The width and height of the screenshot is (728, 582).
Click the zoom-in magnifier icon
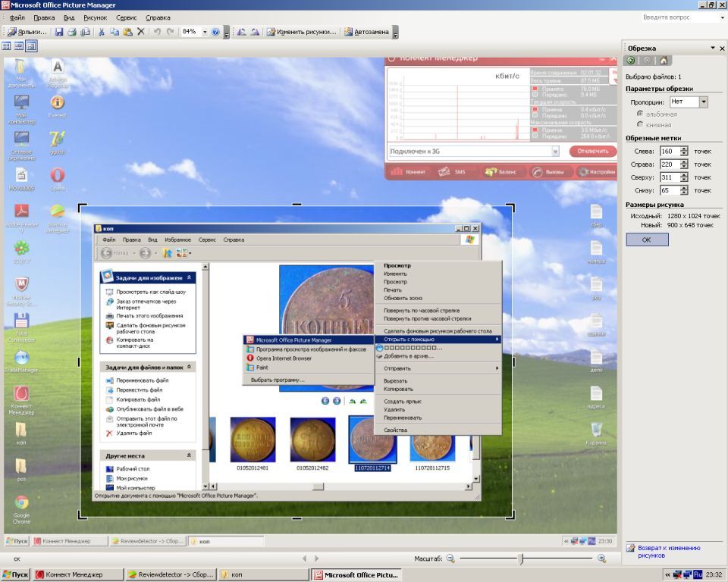click(601, 559)
